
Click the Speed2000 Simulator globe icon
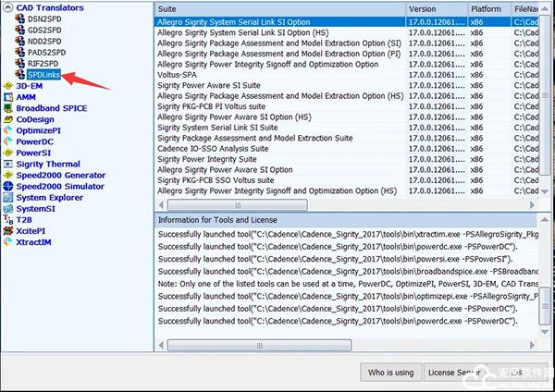pyautogui.click(x=7, y=186)
